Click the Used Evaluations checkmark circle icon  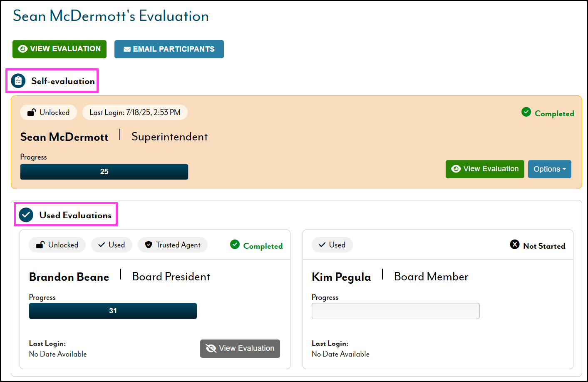[x=26, y=215]
